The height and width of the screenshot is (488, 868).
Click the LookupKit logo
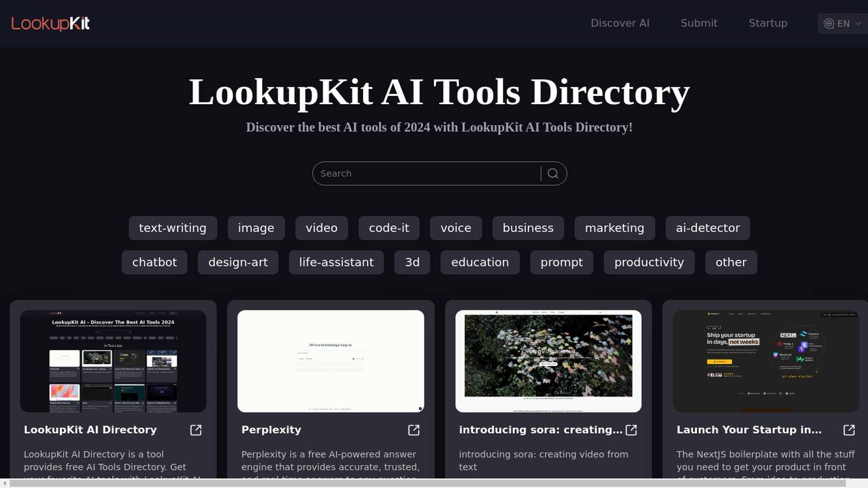pyautogui.click(x=50, y=24)
